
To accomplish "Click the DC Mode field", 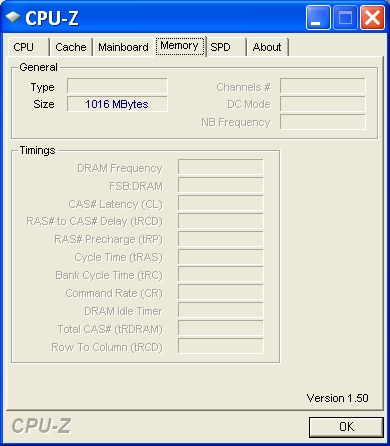I will click(323, 104).
